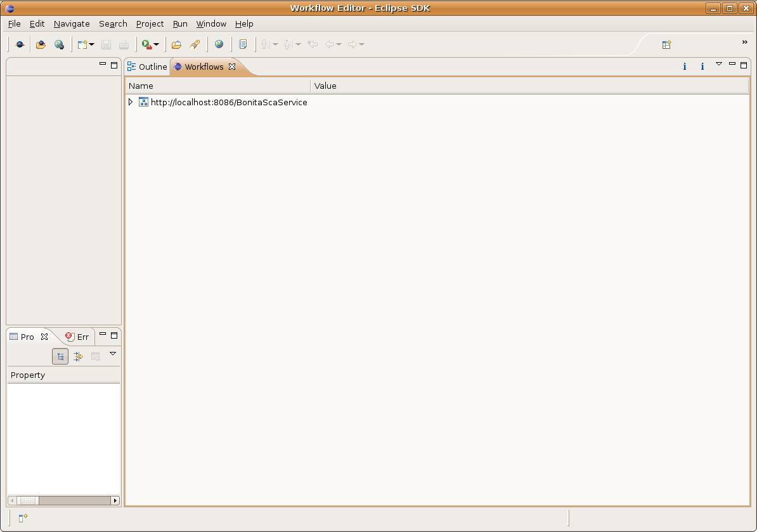Open the Previous Annotation dropdown arrow
757x532 pixels.
(298, 44)
